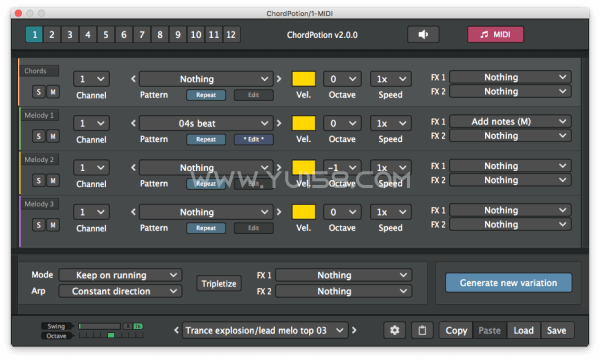Open the Trance explosion preset dropdown
The height and width of the screenshot is (360, 600).
(265, 330)
